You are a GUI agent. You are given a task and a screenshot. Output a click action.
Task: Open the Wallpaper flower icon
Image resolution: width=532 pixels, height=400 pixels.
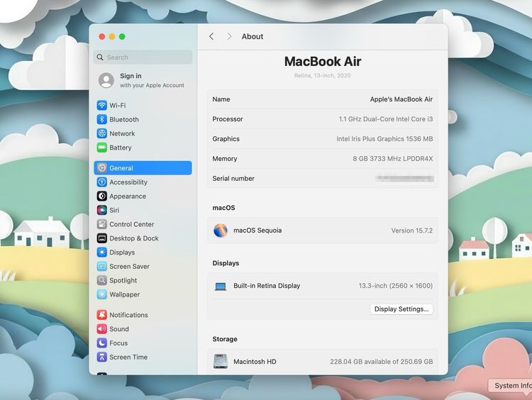101,294
